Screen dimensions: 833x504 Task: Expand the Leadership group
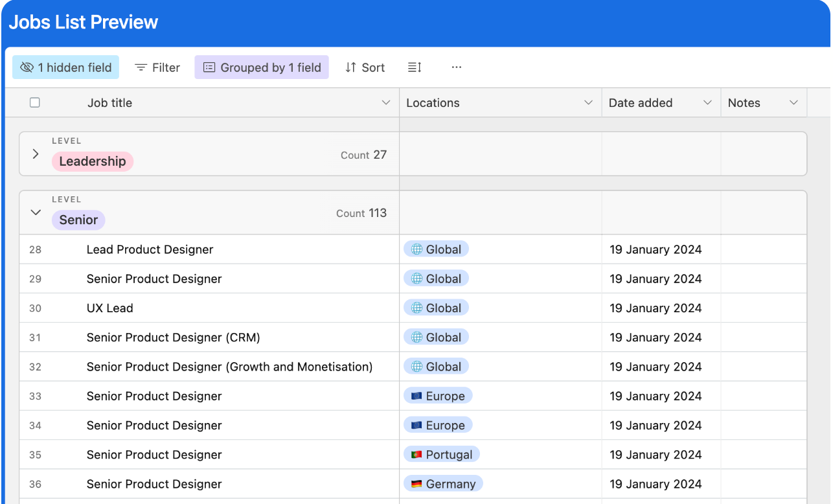[x=36, y=154]
